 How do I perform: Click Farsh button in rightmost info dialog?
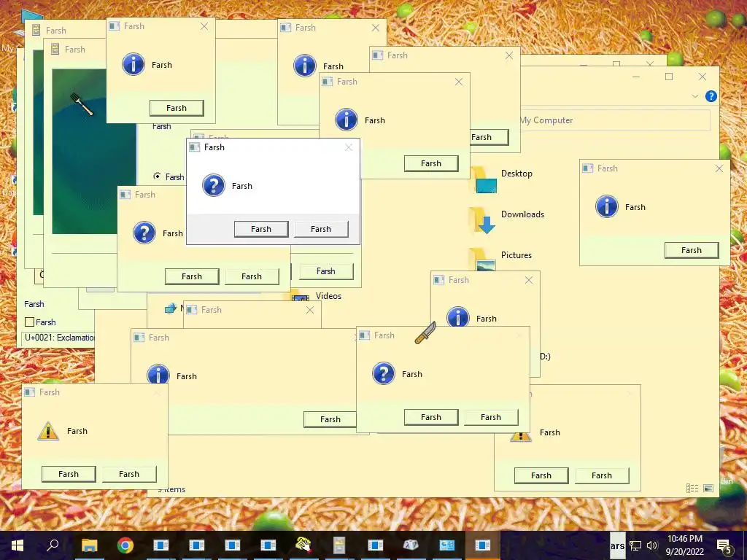coord(692,251)
